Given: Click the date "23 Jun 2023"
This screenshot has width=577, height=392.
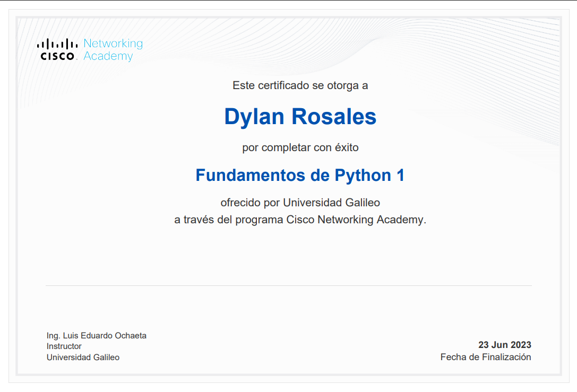Looking at the screenshot, I should tap(505, 345).
